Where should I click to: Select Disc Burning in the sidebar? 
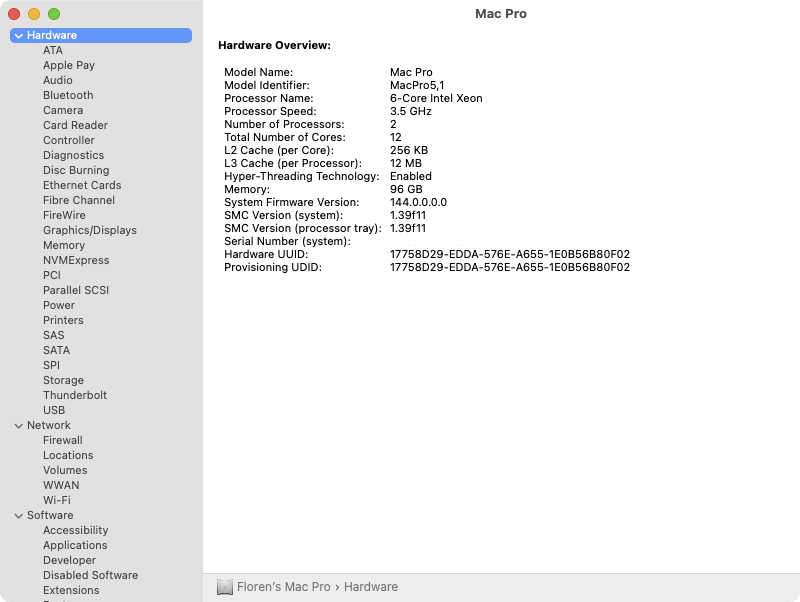click(76, 170)
